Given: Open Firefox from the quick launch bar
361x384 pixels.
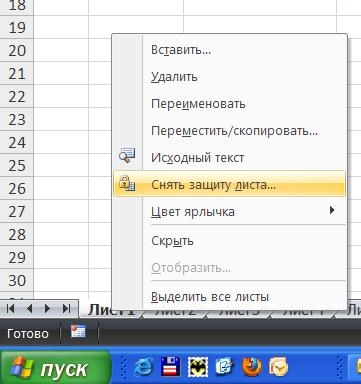Looking at the screenshot, I should (x=252, y=367).
